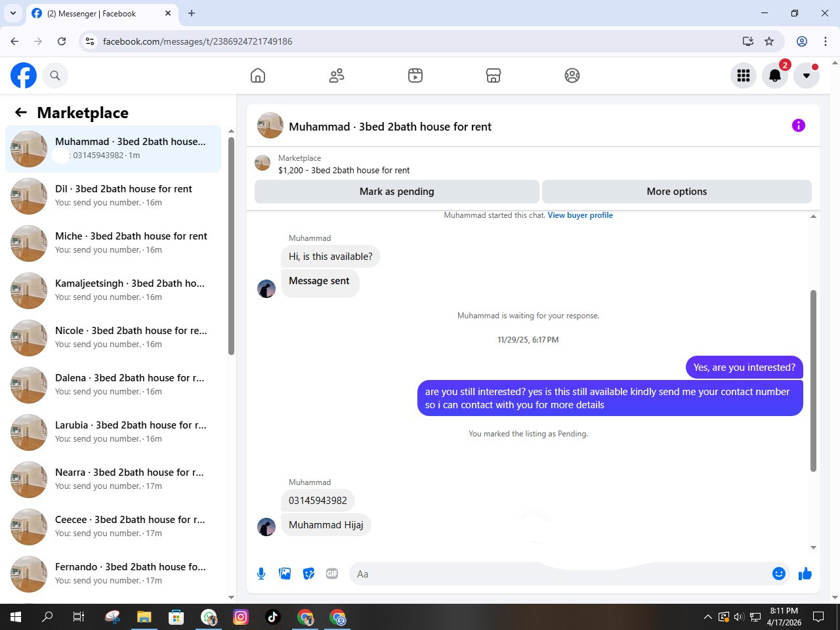
Task: Click install app icon in address bar
Action: pyautogui.click(x=748, y=41)
